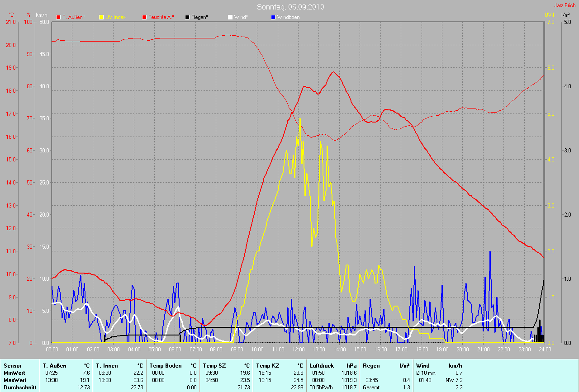
Task: Click the Temp SZ average '21.73'
Action: (x=244, y=387)
